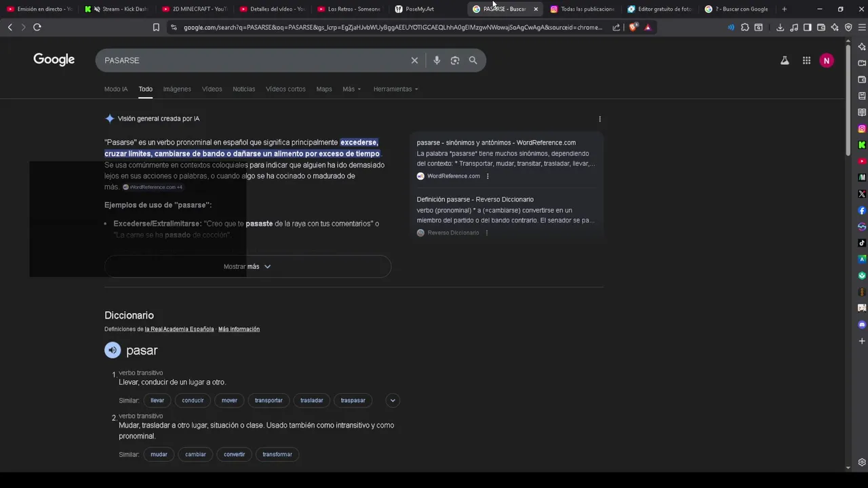Open AI overview three-dot options
Viewport: 868px width, 488px height.
coord(599,119)
